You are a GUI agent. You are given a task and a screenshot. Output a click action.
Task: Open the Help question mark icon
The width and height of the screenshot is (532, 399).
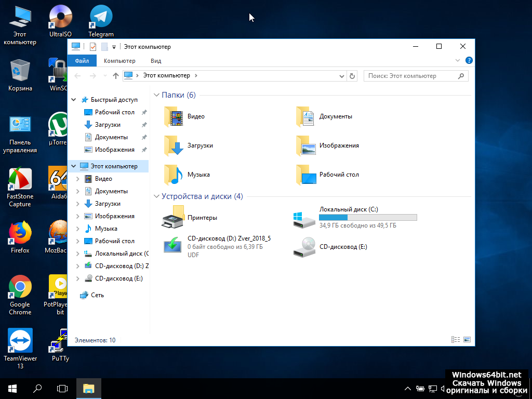coord(469,61)
